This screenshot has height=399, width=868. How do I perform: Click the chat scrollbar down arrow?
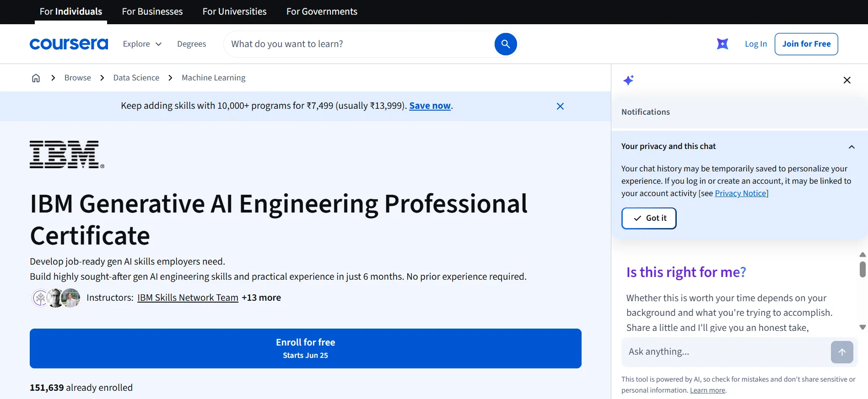point(863,327)
